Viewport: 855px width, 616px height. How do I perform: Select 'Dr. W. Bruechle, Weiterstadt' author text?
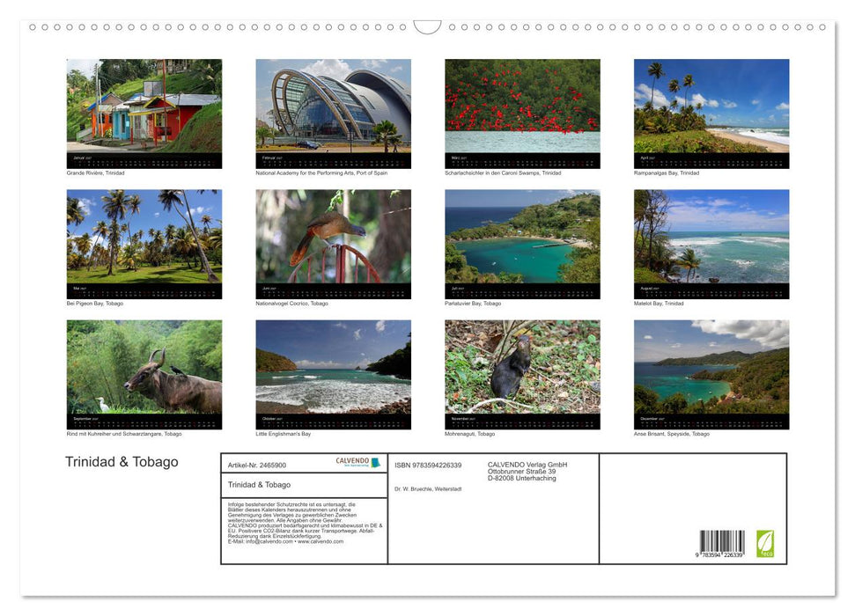[x=428, y=489]
